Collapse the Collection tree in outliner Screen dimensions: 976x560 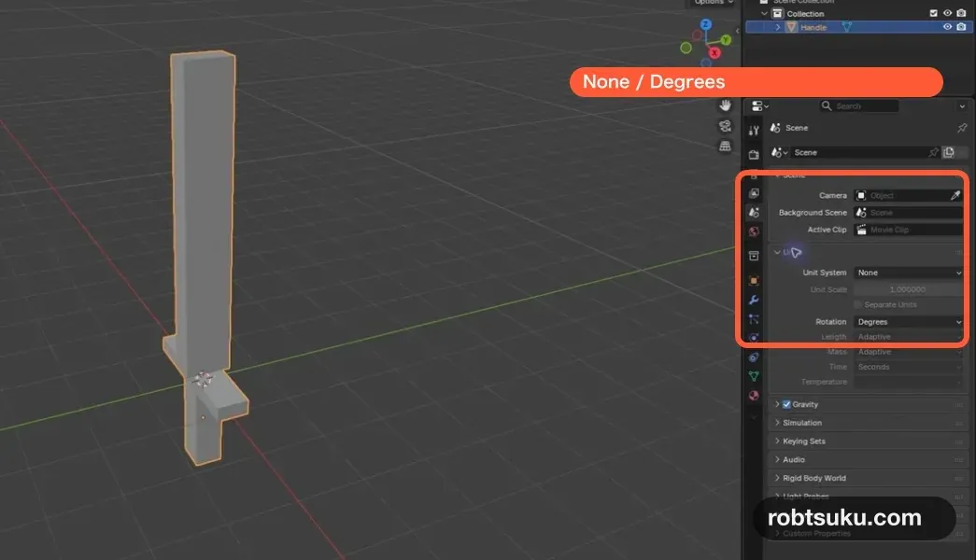coord(765,13)
